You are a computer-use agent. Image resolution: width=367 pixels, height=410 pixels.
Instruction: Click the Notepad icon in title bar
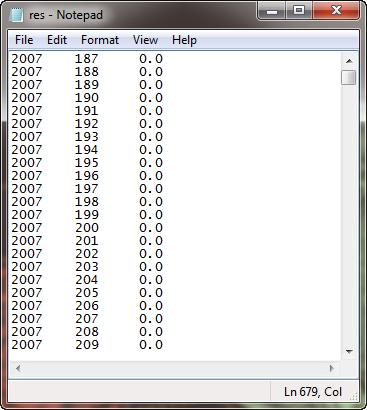[17, 15]
